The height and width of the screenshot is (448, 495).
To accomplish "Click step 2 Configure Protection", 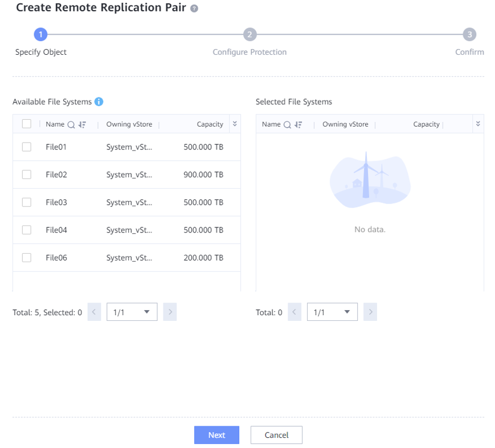I will (x=249, y=35).
